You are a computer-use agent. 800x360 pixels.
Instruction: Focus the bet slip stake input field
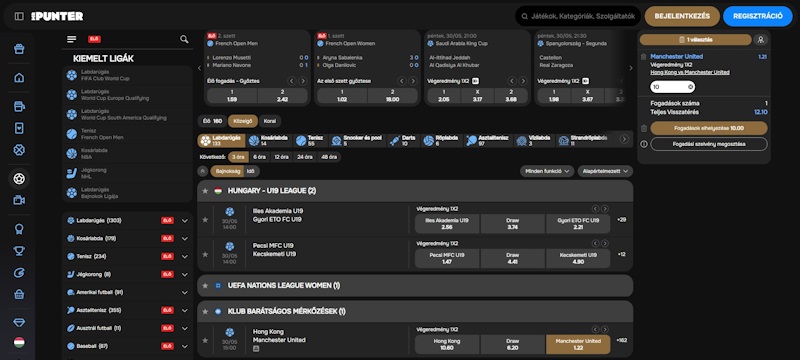pos(672,87)
